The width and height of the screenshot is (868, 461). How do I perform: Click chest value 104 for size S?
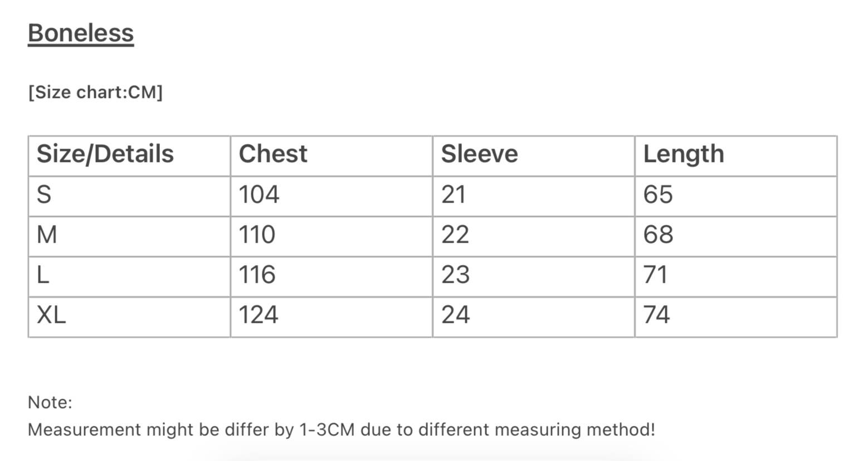[x=331, y=196]
